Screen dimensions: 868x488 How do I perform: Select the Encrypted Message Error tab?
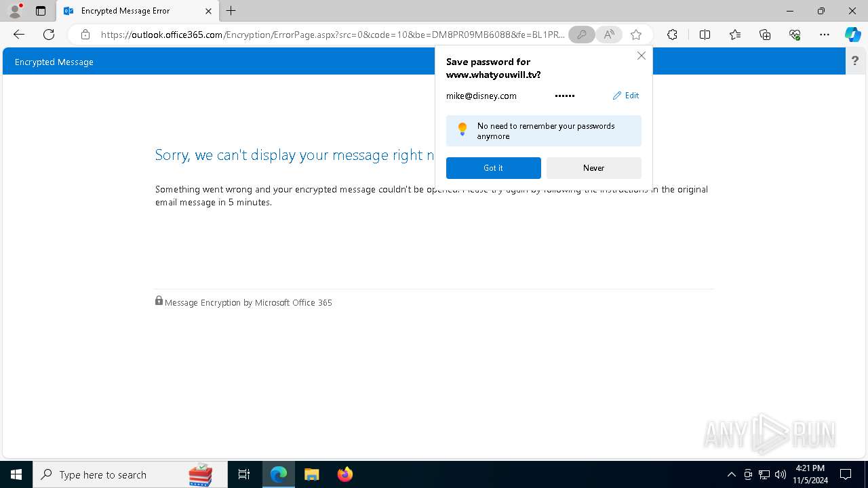coord(138,11)
